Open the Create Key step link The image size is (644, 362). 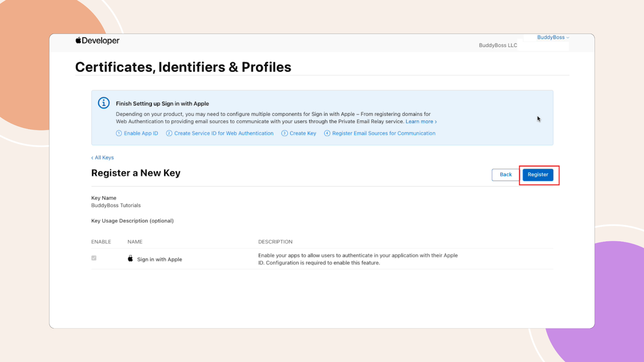303,133
